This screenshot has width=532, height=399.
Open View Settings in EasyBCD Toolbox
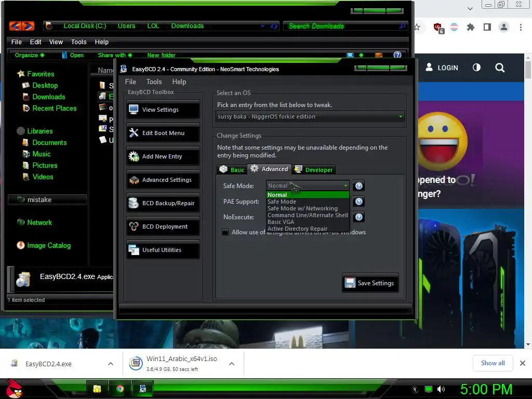(x=163, y=109)
